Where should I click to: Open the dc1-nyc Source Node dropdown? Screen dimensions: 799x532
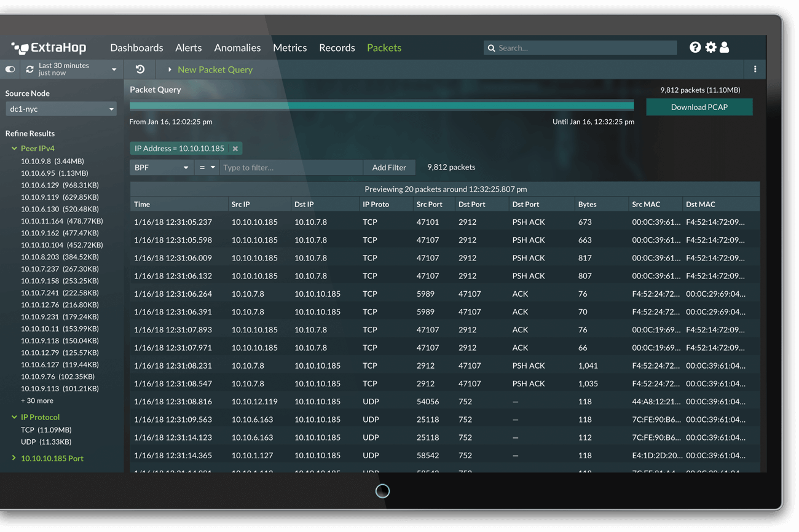tap(60, 109)
